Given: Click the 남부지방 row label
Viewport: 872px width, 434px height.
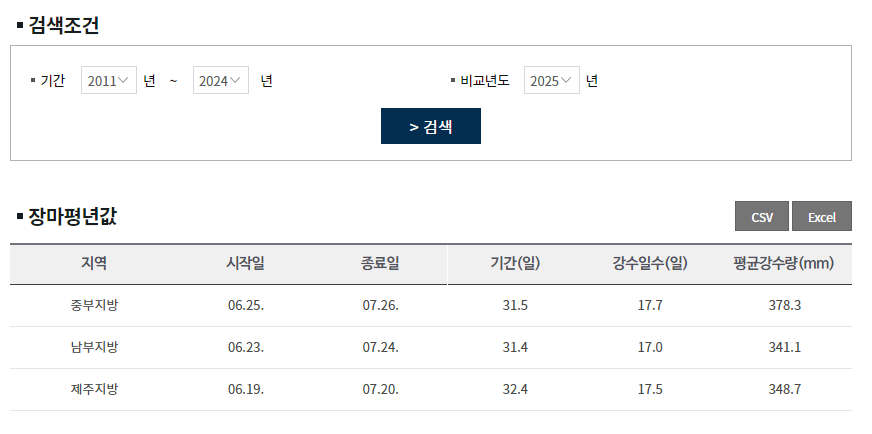Looking at the screenshot, I should [x=94, y=347].
